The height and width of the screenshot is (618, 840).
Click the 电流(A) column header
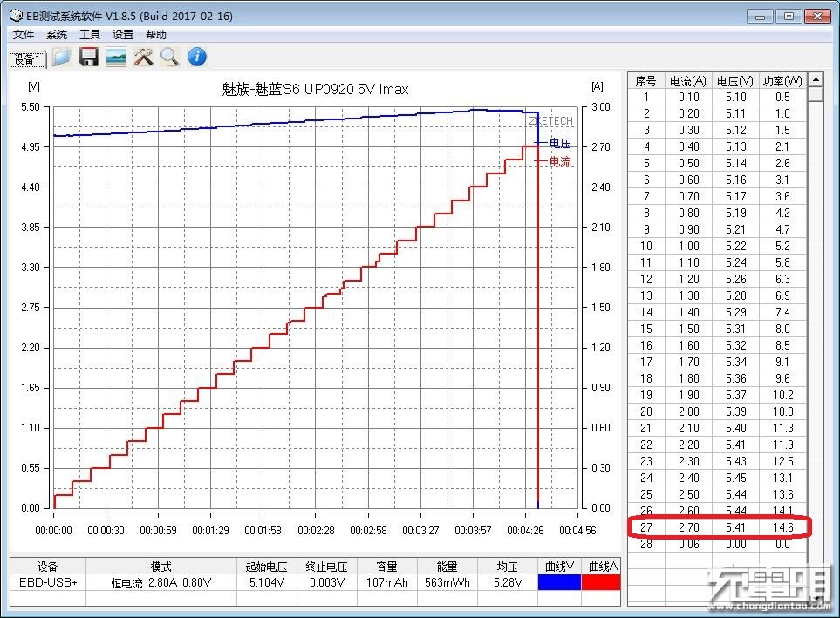click(x=688, y=81)
